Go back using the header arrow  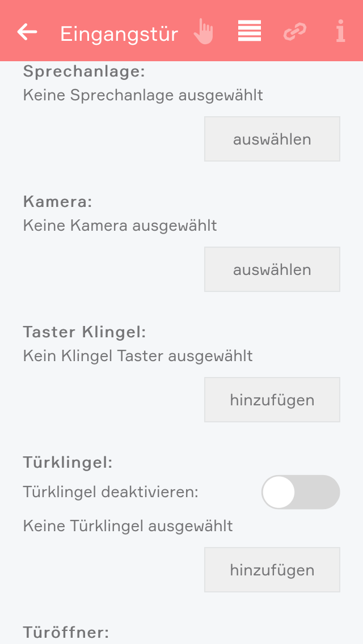[27, 32]
